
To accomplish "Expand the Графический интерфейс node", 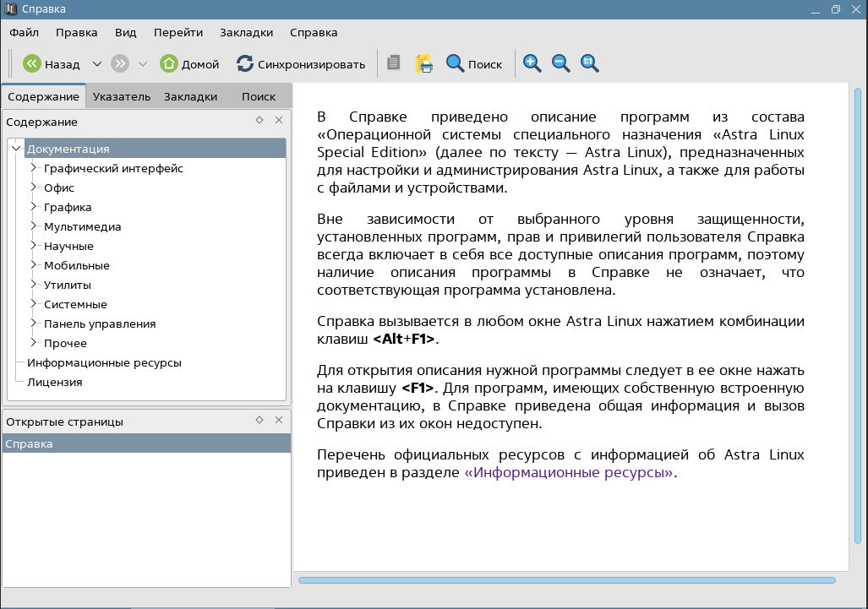I will [33, 167].
